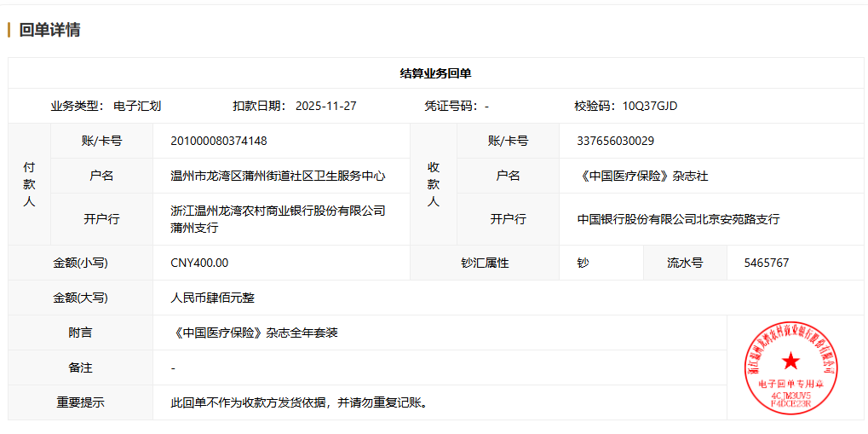
Task: Select the payer account number 201000080374148
Action: tap(219, 141)
